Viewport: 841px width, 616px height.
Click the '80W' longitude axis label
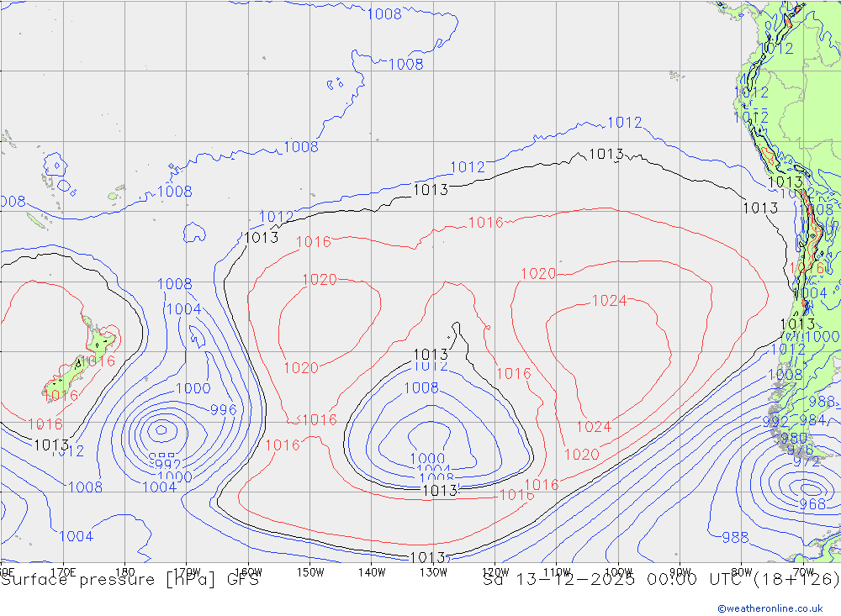click(x=742, y=572)
